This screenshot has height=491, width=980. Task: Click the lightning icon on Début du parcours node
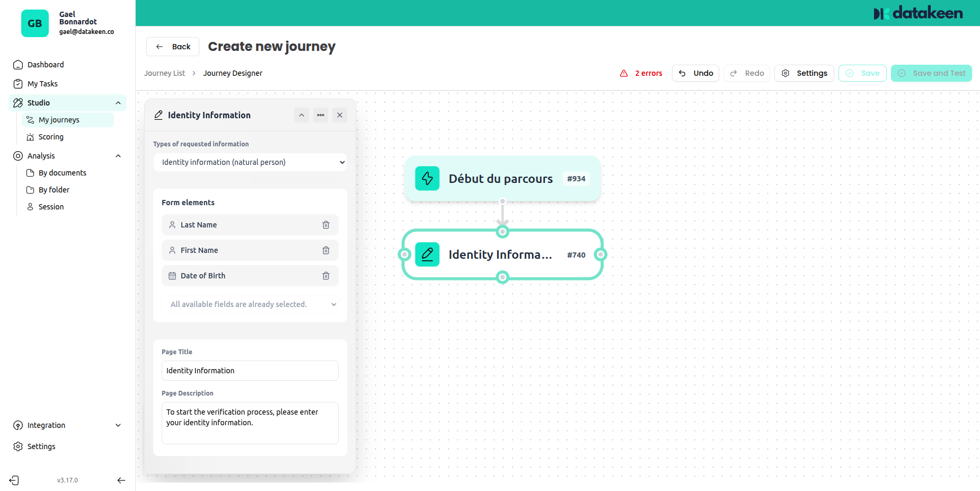click(427, 179)
